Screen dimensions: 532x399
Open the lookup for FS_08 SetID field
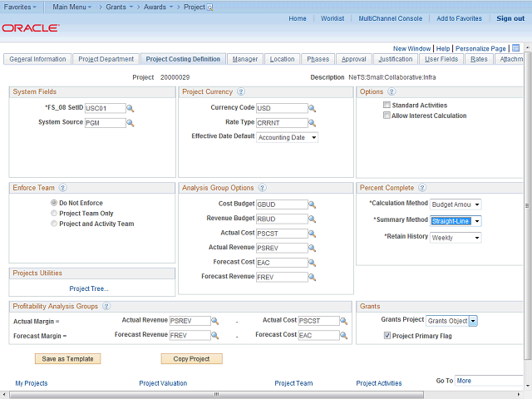click(x=131, y=108)
